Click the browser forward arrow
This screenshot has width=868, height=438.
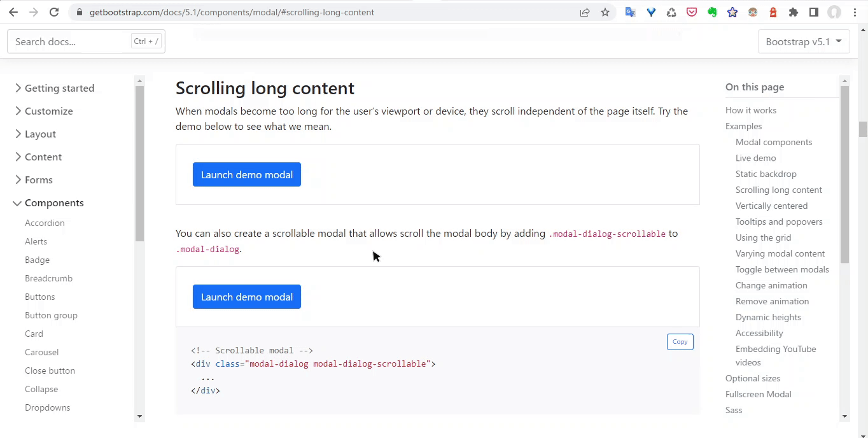click(34, 12)
